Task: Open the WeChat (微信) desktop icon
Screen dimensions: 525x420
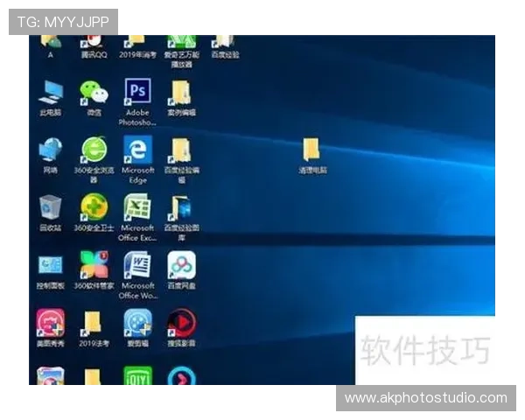Action: tap(94, 92)
